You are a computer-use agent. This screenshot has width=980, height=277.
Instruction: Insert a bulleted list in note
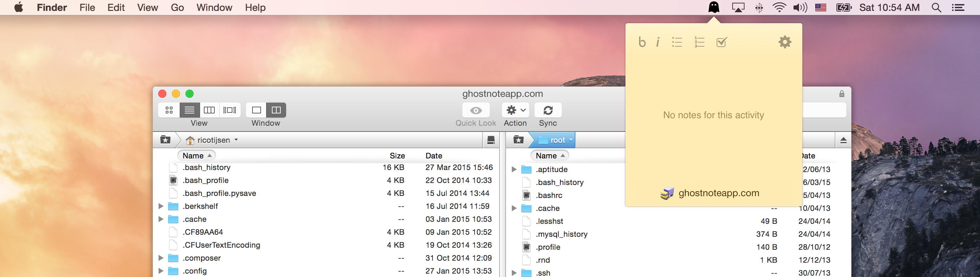click(677, 42)
